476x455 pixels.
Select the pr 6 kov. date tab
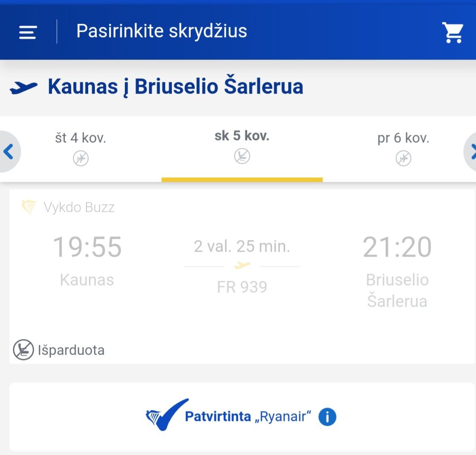point(403,138)
